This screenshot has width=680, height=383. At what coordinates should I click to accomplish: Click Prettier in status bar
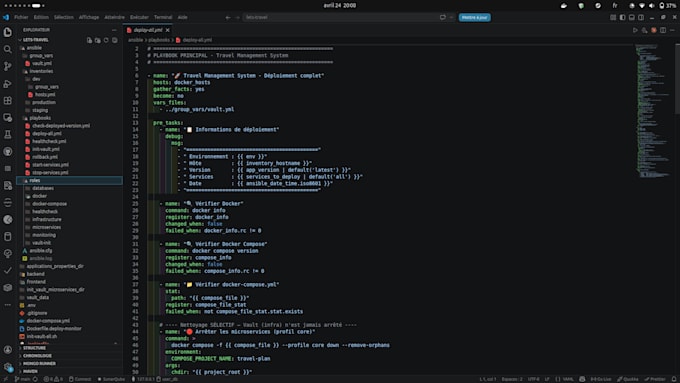pos(655,379)
